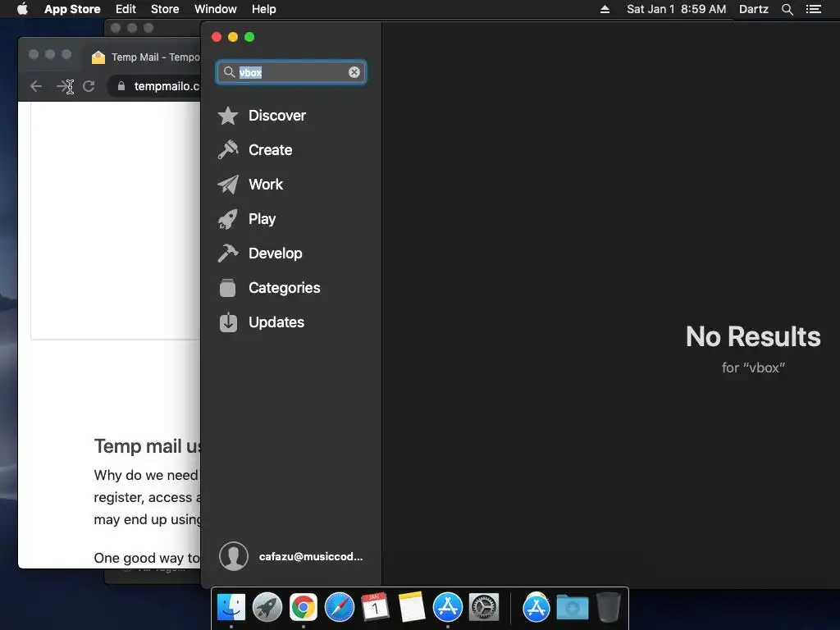Select the Play rocket icon
The width and height of the screenshot is (840, 630).
coord(228,219)
